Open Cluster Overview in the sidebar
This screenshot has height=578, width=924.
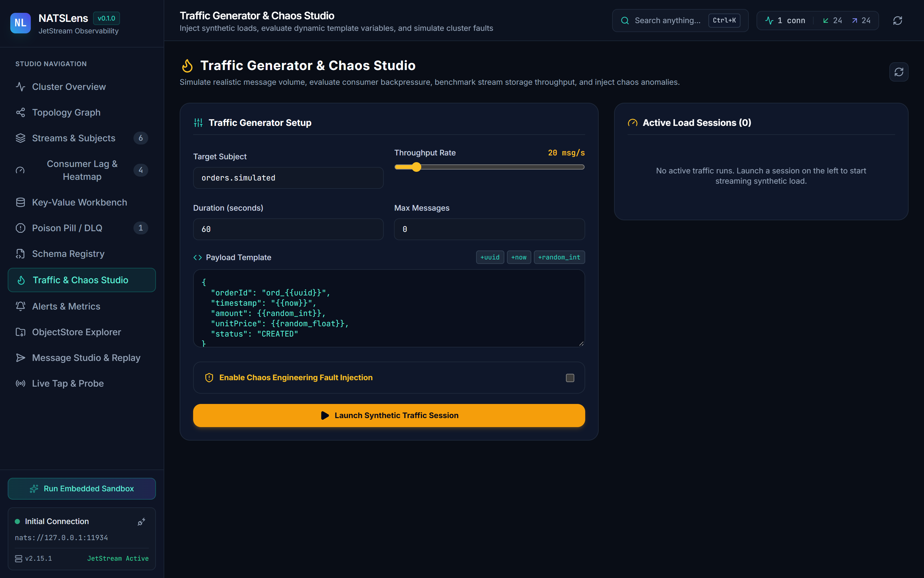(x=82, y=87)
